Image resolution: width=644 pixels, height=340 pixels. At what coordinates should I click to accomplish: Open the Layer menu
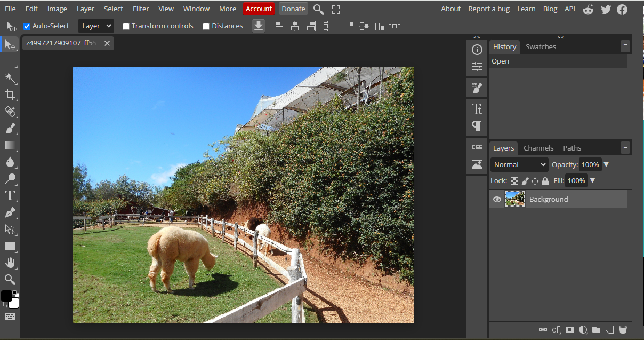pos(85,9)
